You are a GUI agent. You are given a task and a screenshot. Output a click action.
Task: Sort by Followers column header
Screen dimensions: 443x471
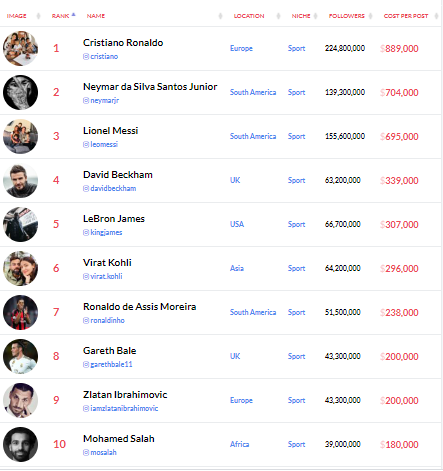click(x=347, y=16)
